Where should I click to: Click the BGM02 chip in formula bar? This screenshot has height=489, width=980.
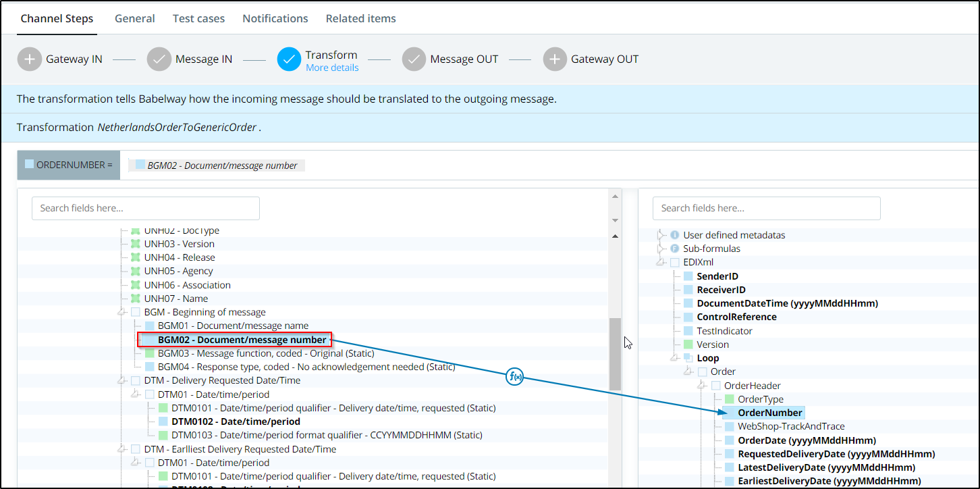click(x=217, y=165)
